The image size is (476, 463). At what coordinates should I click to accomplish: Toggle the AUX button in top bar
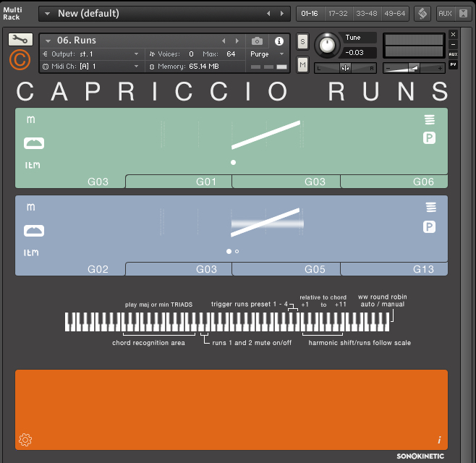tap(445, 13)
